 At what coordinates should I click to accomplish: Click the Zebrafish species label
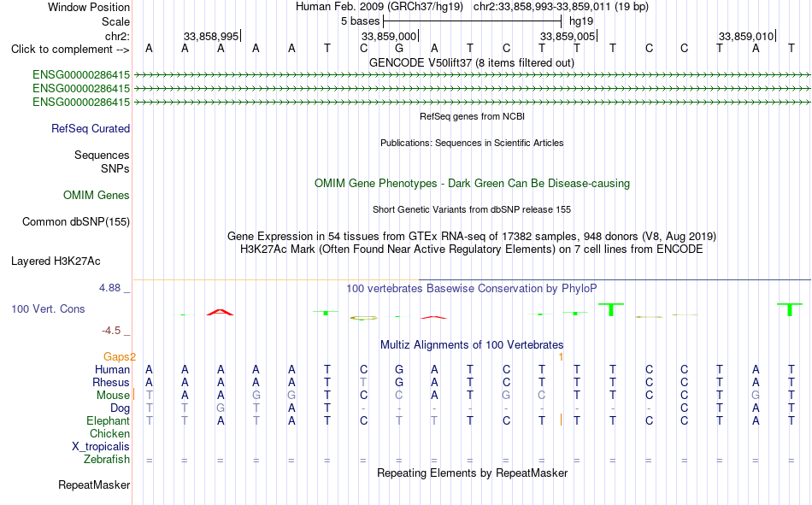coord(107,459)
